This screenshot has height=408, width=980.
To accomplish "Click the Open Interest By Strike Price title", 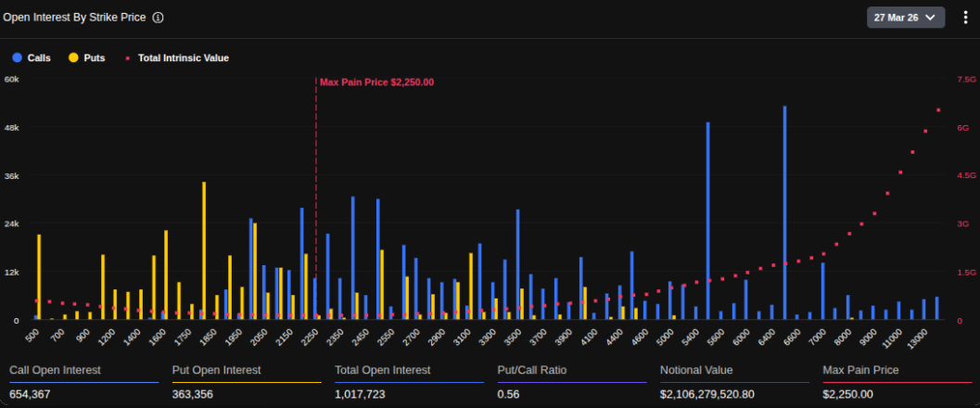I will coord(74,18).
